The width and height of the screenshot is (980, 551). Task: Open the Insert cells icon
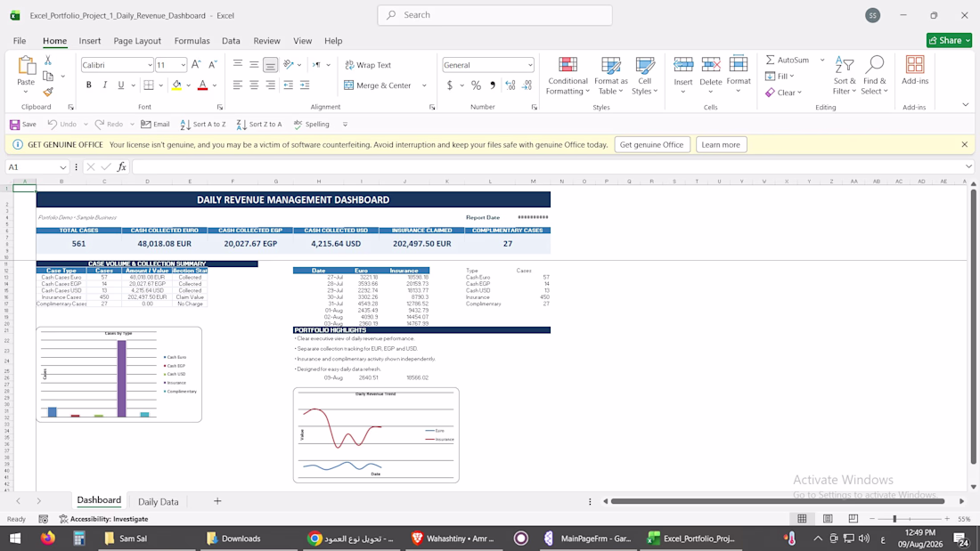[x=683, y=64]
